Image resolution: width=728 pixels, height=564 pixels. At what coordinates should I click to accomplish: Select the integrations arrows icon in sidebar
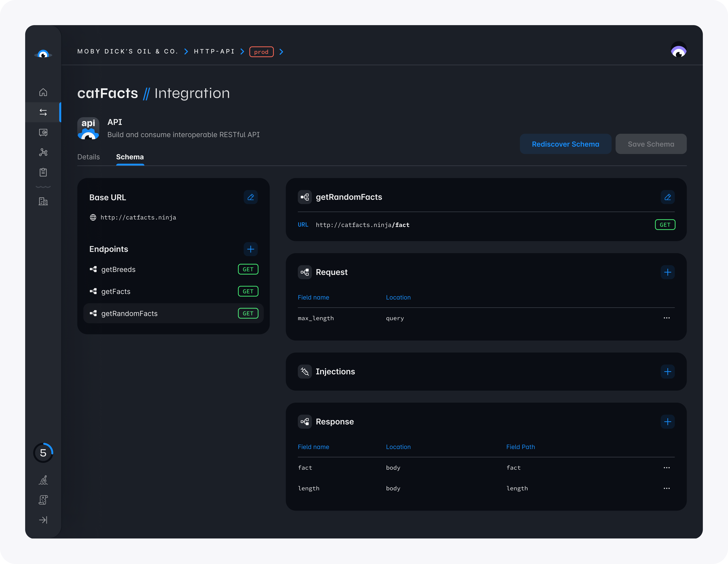[43, 112]
